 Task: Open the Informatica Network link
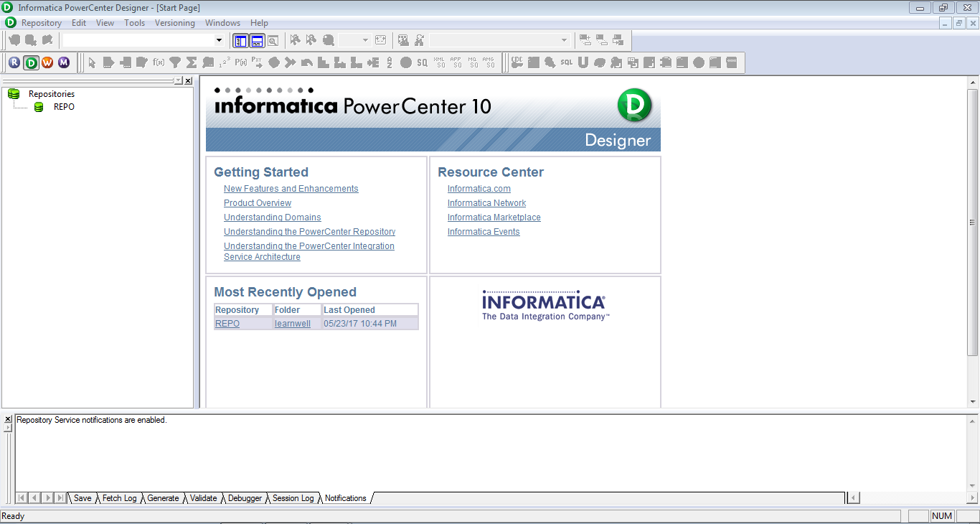(x=487, y=203)
